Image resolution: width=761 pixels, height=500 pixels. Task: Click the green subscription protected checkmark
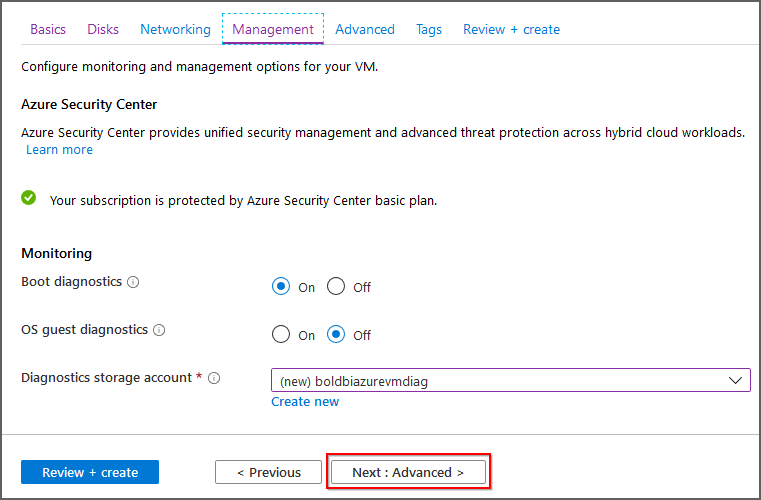click(29, 198)
